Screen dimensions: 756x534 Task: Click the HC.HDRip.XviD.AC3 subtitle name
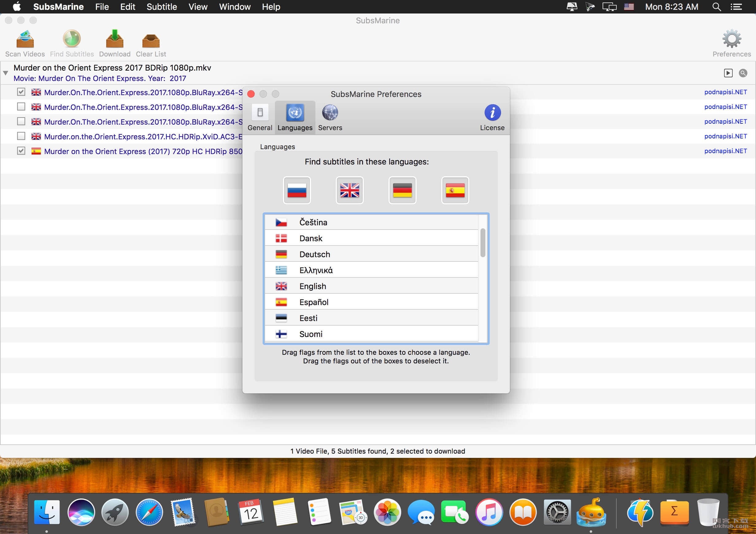point(143,137)
